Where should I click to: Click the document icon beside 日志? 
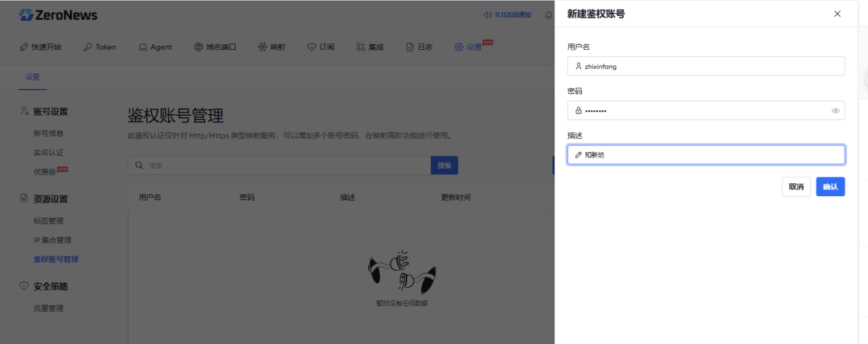click(x=410, y=47)
